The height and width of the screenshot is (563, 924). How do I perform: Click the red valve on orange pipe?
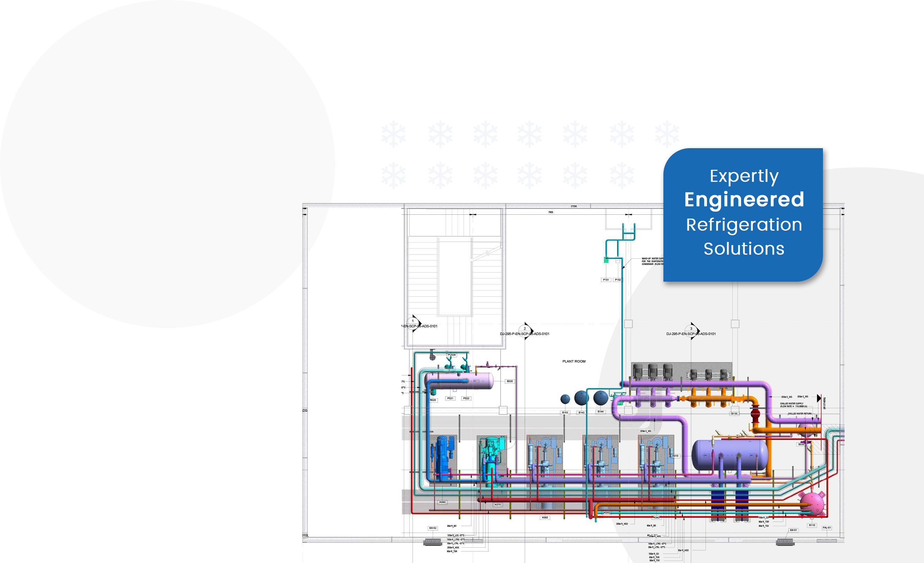755,414
